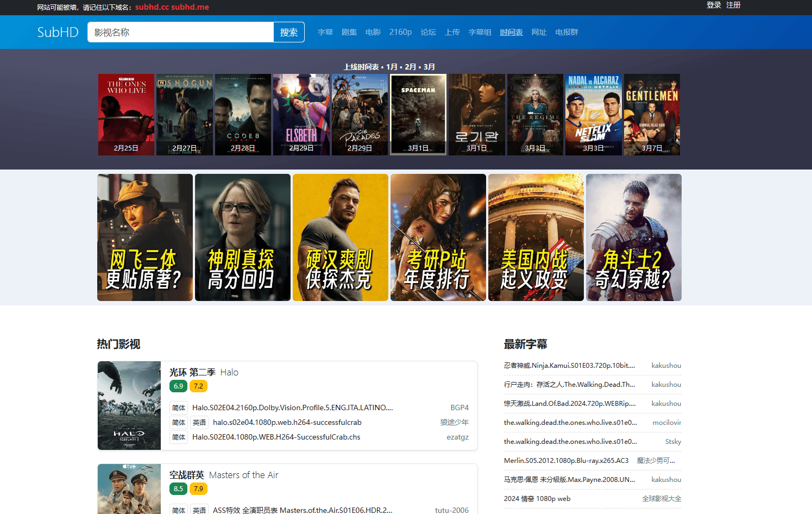
Task: Open the 角斗士2 奇幻穿越 banner
Action: (633, 237)
